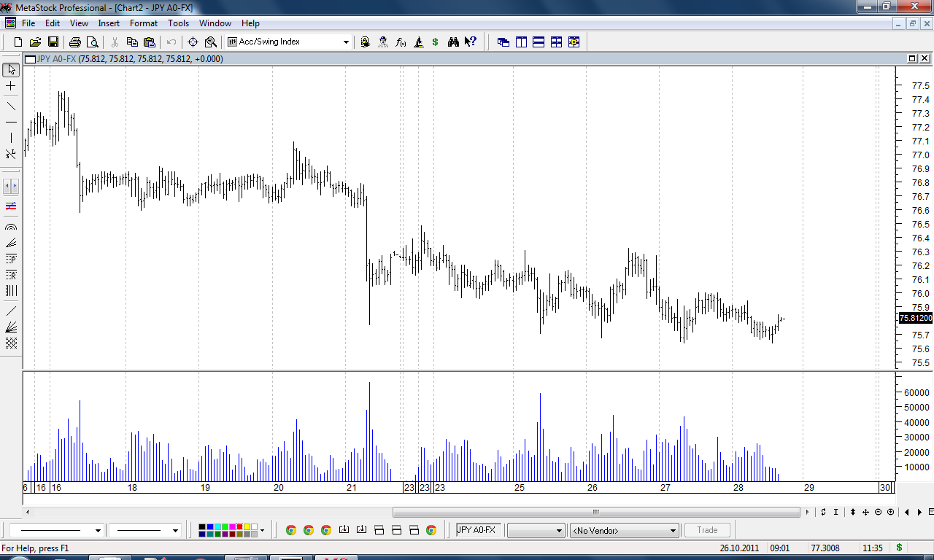Screen dimensions: 934x560
Task: Select the Fibonacci arcs tool
Action: pyautogui.click(x=11, y=227)
